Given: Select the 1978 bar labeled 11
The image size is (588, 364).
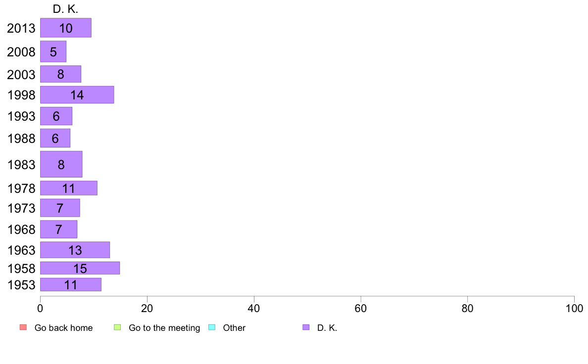Looking at the screenshot, I should (x=69, y=188).
